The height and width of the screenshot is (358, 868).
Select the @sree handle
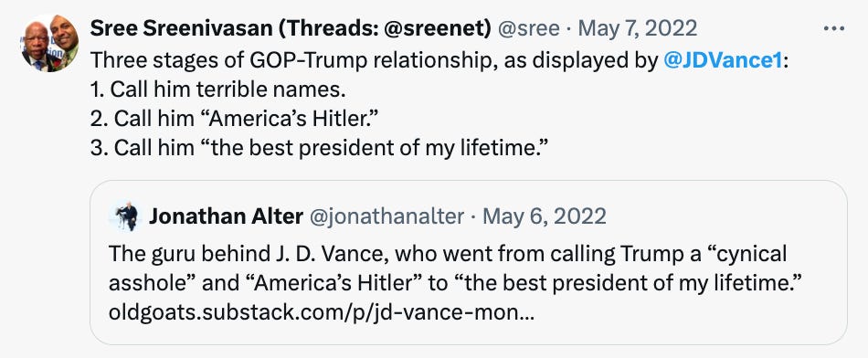point(529,28)
